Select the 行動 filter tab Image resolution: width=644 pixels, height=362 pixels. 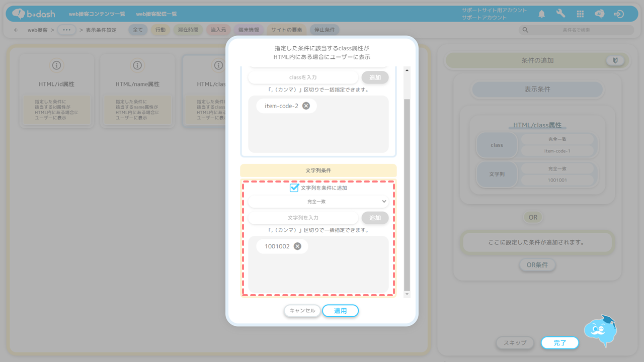click(160, 30)
